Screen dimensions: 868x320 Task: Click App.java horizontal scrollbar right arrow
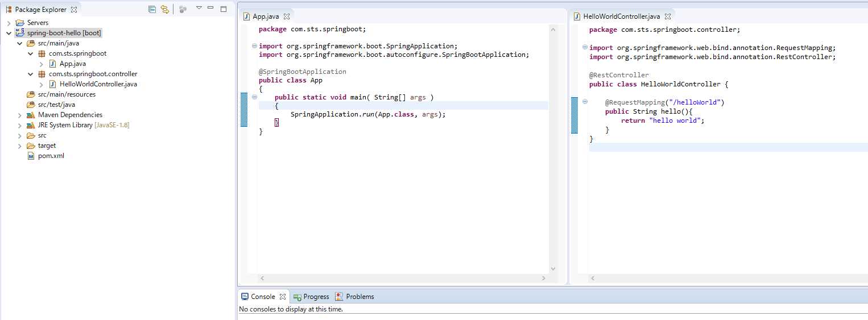544,279
